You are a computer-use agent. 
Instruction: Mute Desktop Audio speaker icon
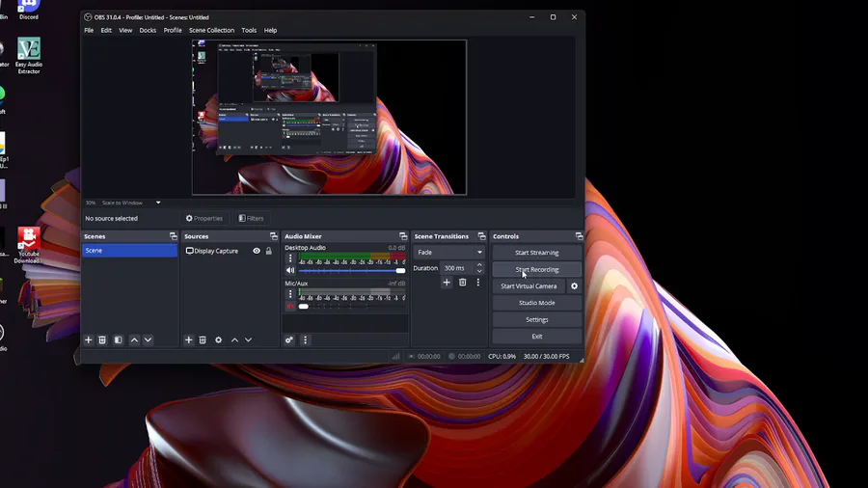pos(290,271)
